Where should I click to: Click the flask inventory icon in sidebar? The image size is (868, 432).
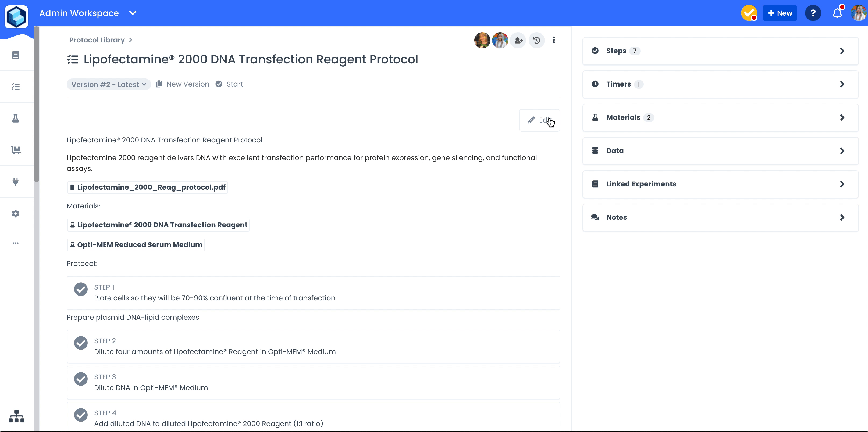click(x=16, y=118)
